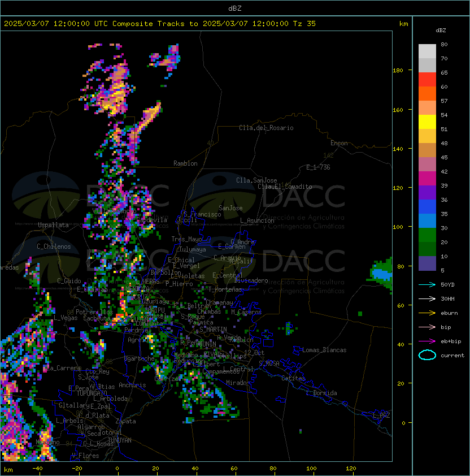
Task: Select the purple 39 dBZ color swatch
Action: click(x=427, y=192)
